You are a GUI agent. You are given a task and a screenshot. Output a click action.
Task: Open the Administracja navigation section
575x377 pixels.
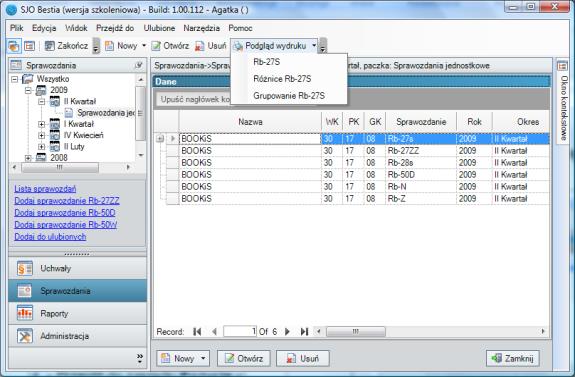77,336
